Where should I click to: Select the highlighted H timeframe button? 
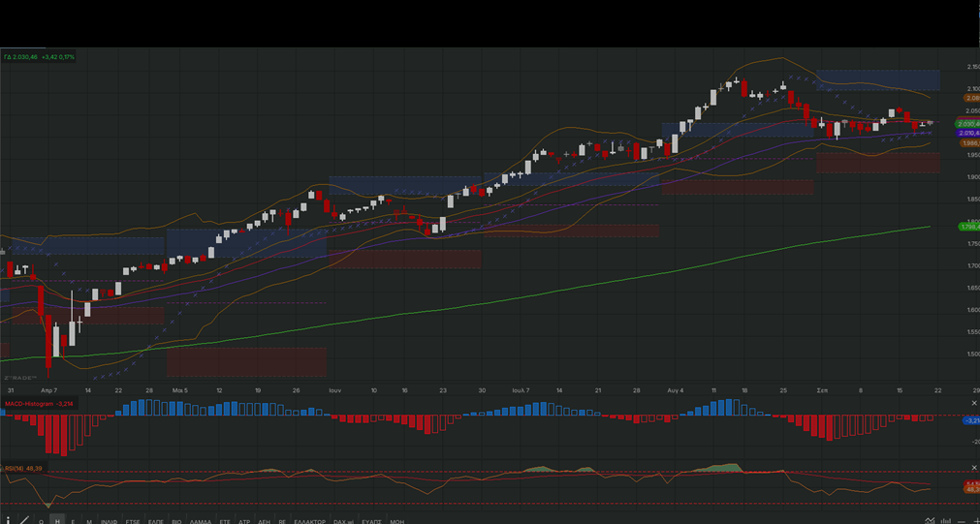coord(57,521)
